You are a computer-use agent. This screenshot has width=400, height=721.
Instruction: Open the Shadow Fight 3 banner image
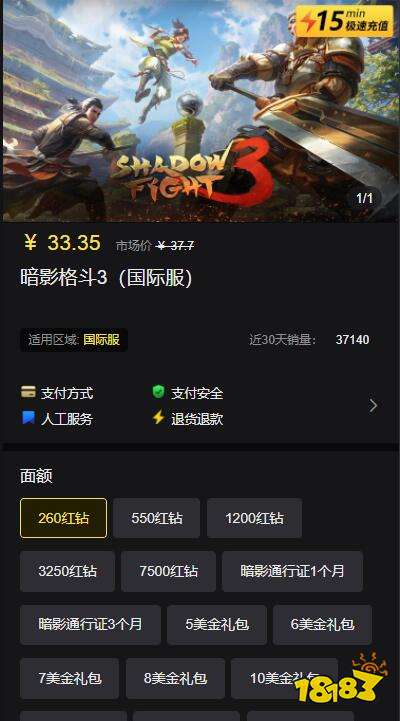click(200, 111)
